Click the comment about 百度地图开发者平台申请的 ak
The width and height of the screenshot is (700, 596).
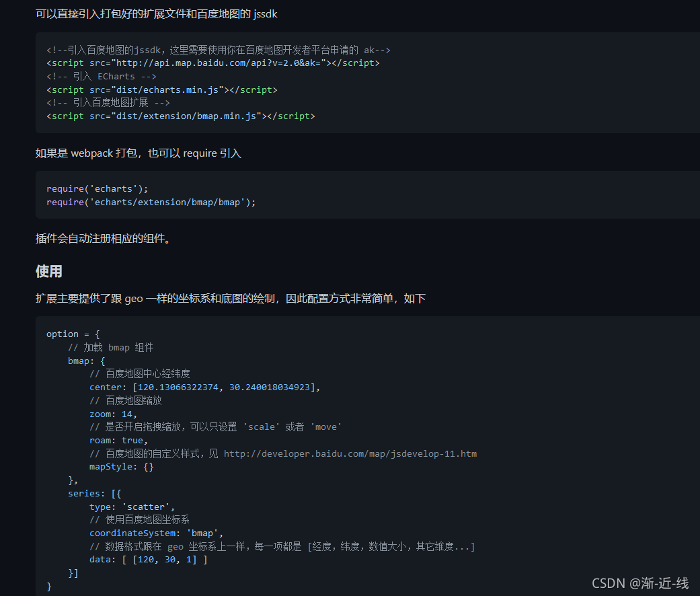coord(219,50)
